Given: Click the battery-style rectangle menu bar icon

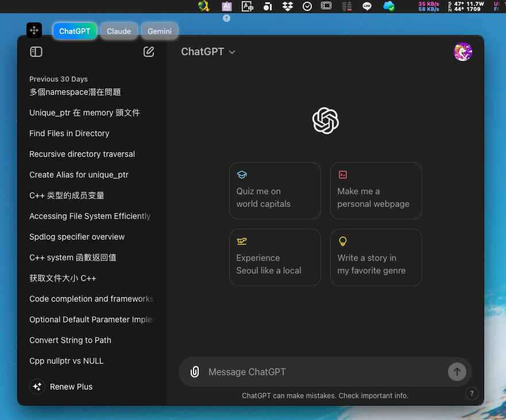Looking at the screenshot, I should (x=326, y=6).
